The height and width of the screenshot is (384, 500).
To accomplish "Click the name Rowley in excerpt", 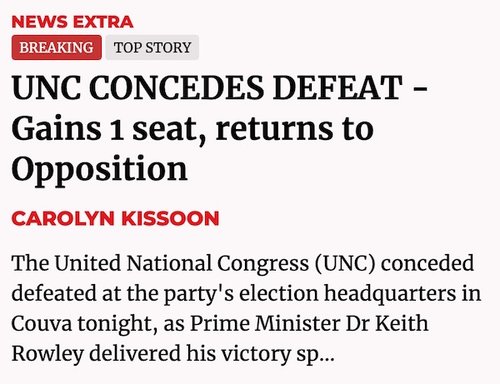I will point(47,355).
